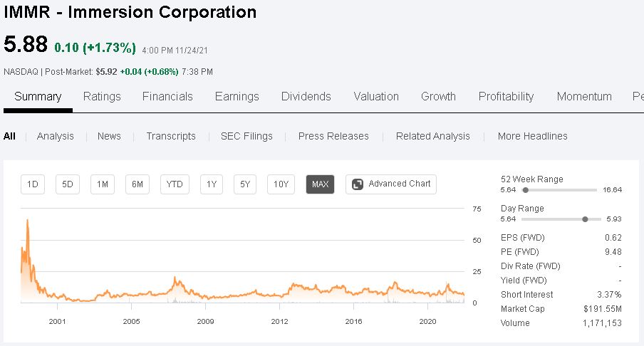Click the 2001 x-axis label

point(57,321)
